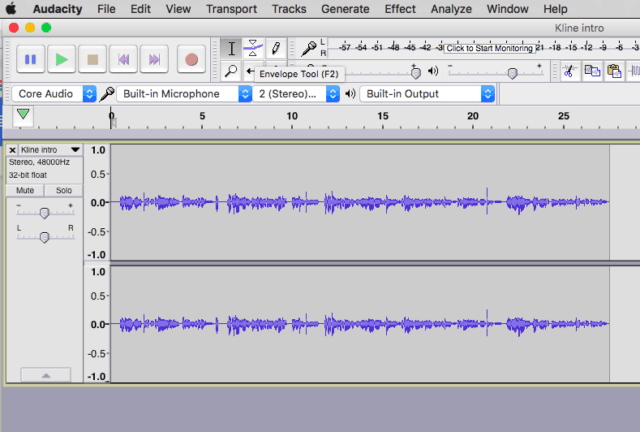
Task: Start playback with the green Play button
Action: coord(62,60)
